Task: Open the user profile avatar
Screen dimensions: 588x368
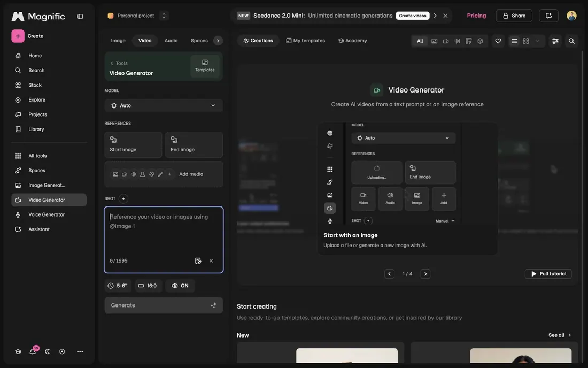Action: 571,16
